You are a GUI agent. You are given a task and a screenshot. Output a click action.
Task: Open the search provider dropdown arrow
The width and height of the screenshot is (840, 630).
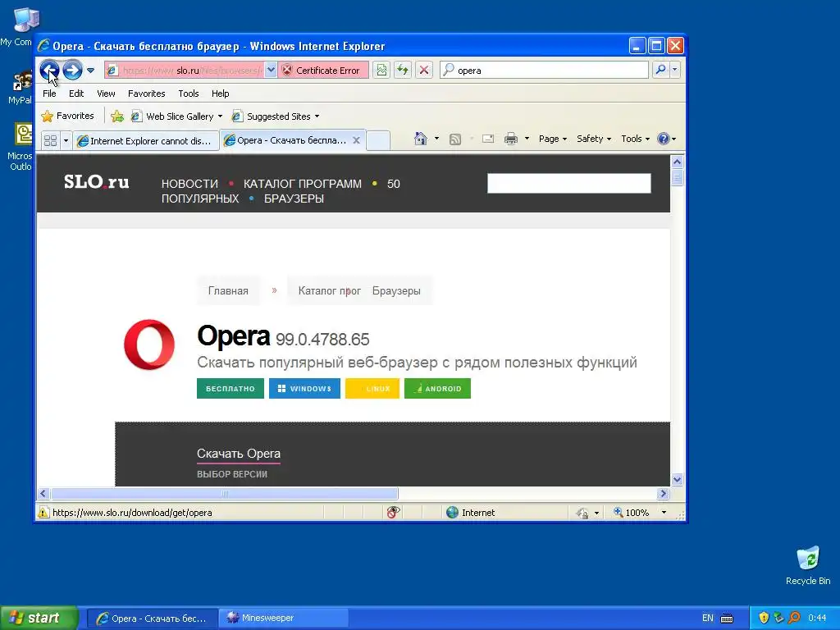coord(674,70)
